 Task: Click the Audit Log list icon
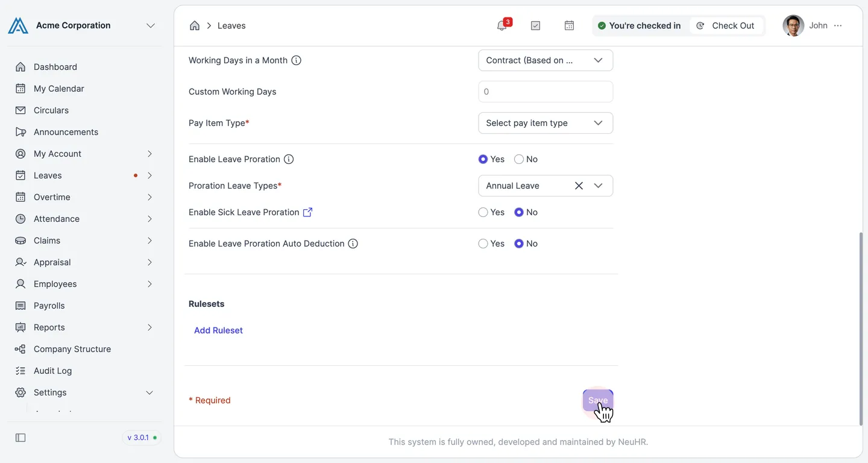coord(20,371)
